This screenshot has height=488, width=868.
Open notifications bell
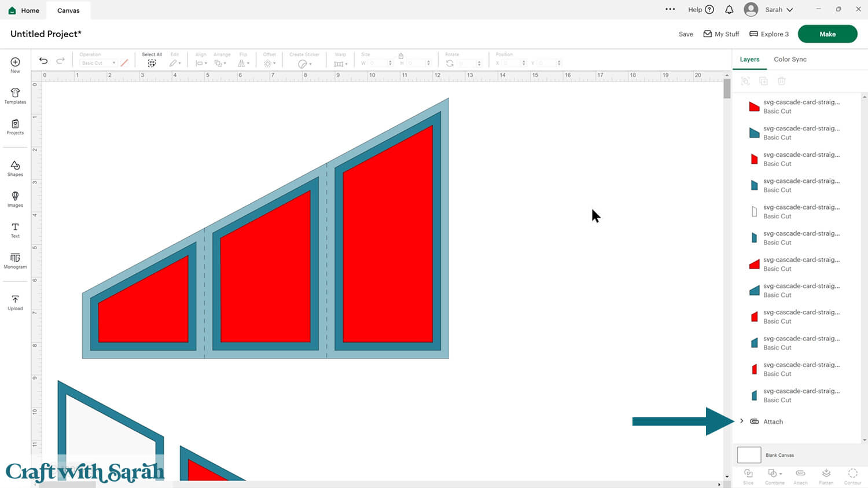pos(729,10)
